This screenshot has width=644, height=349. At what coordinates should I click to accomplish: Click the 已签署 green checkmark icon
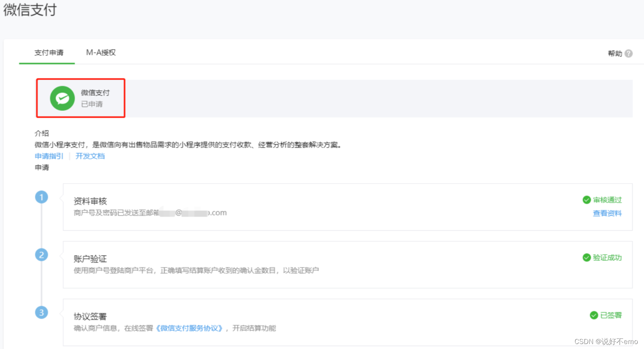pos(594,315)
